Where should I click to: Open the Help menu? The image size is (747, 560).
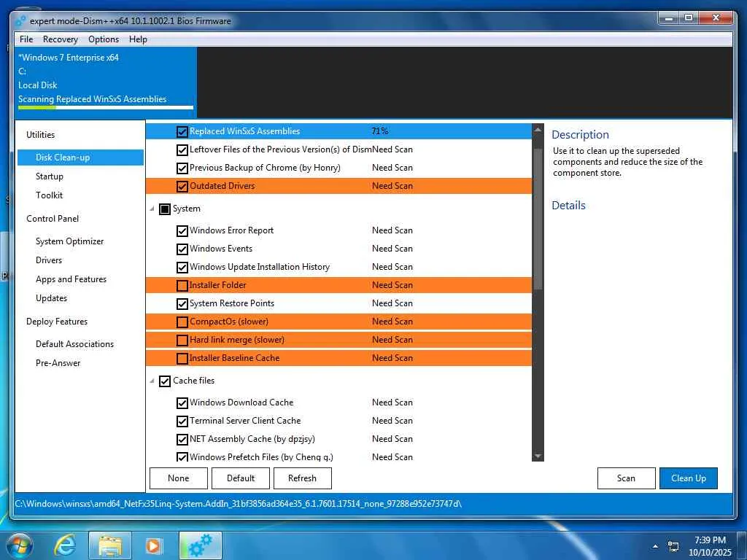(138, 39)
